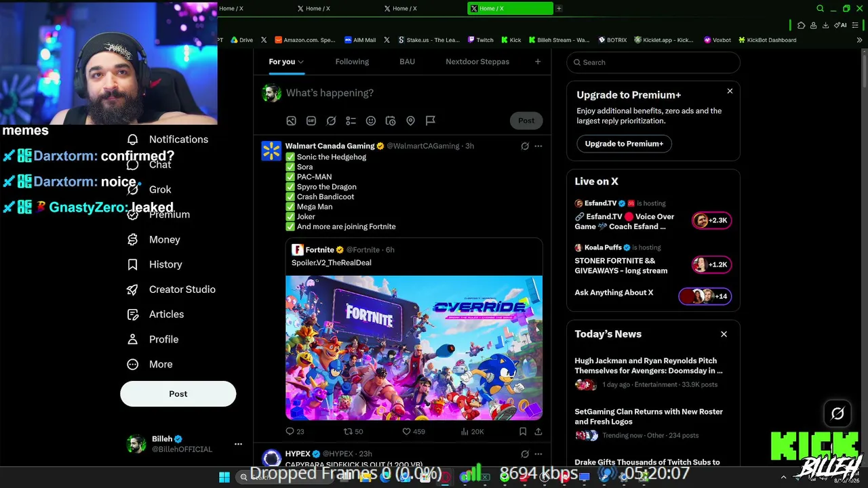
Task: Click the Upgrade to Premium+ button
Action: [624, 144]
